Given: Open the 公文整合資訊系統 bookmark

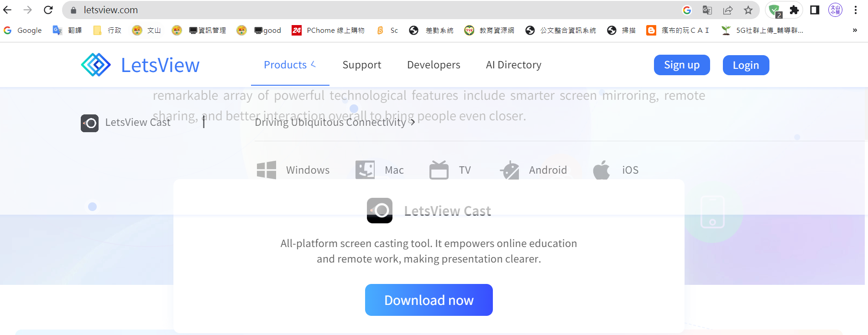Looking at the screenshot, I should (561, 30).
